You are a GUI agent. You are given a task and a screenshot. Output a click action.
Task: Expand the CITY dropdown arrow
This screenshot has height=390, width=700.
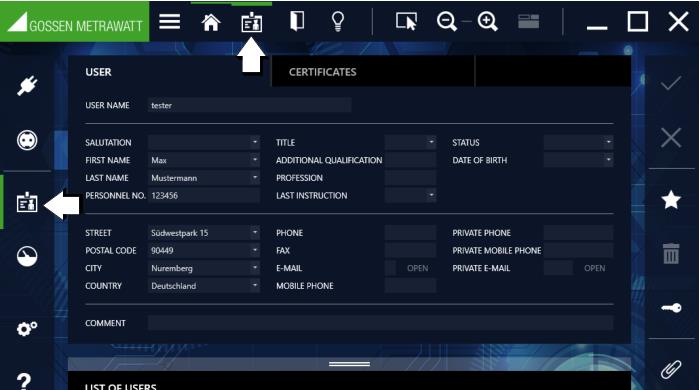click(255, 268)
